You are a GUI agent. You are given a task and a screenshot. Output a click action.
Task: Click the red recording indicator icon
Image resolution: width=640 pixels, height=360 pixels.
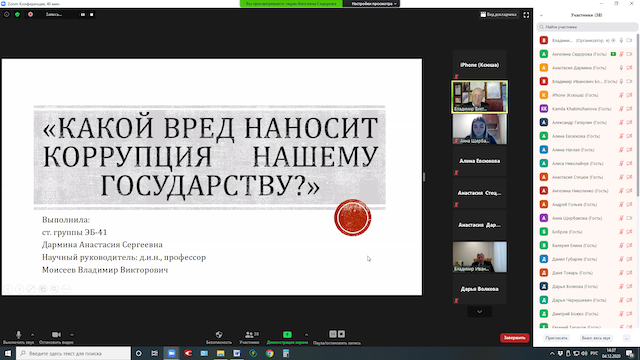pyautogui.click(x=30, y=14)
